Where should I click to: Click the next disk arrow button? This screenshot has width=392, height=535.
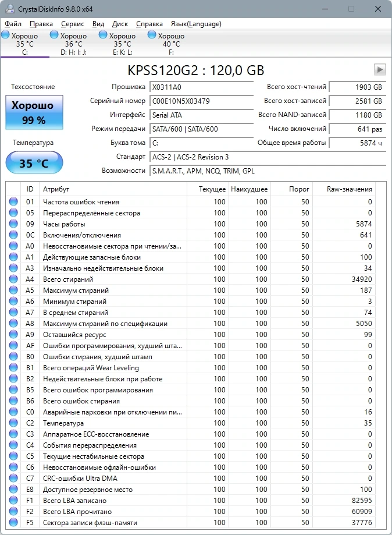(x=380, y=70)
